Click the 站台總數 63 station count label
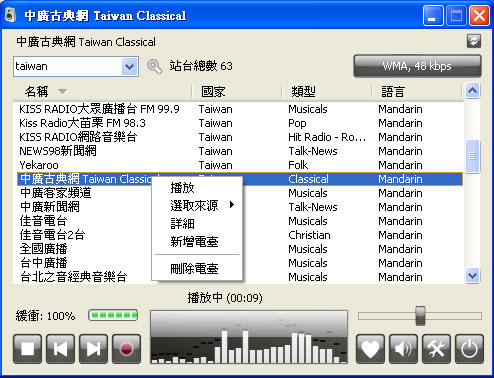This screenshot has height=378, width=494. [201, 66]
